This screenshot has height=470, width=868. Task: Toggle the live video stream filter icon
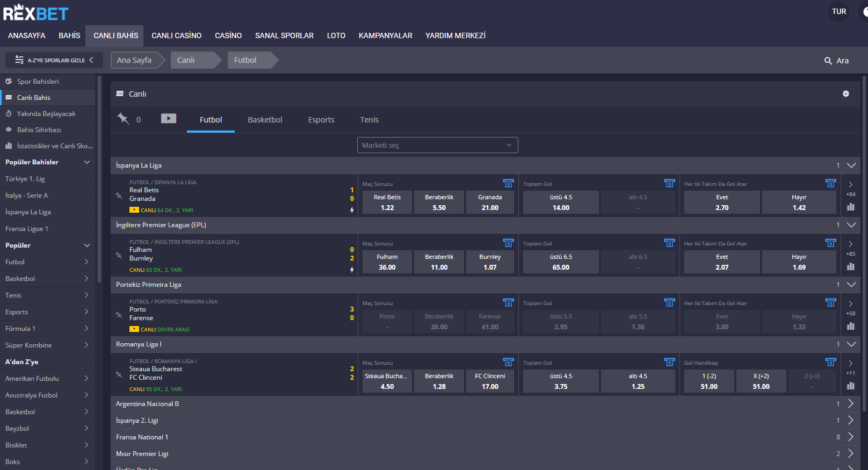(x=169, y=118)
